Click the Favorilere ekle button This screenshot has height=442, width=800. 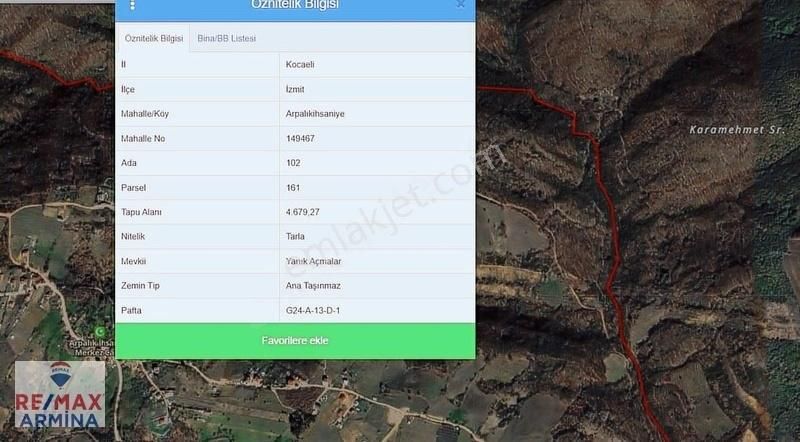tap(295, 340)
